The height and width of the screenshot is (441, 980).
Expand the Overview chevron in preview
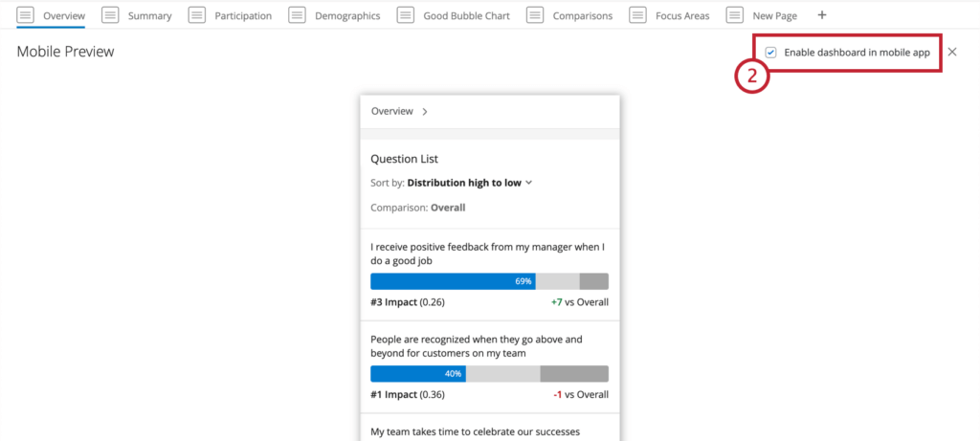[x=425, y=112]
